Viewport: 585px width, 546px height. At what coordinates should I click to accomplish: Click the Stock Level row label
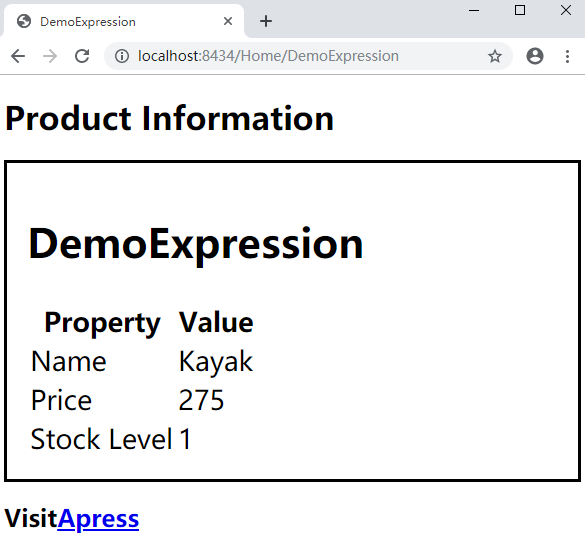point(101,439)
